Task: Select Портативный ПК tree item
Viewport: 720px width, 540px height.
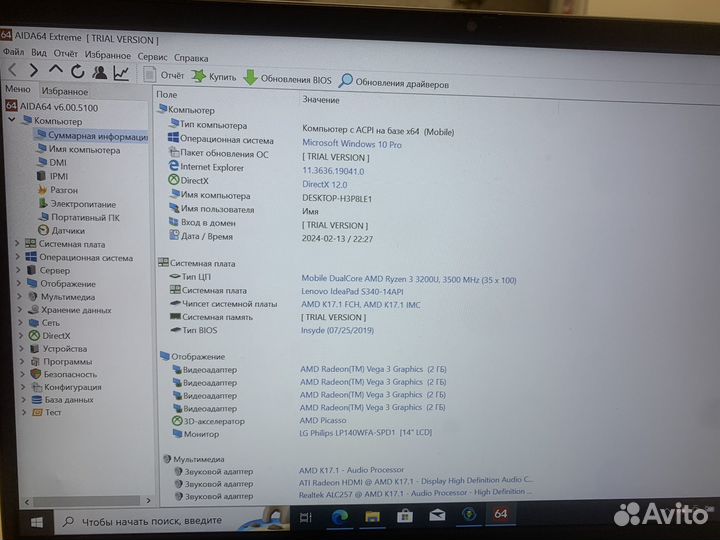Action: [x=79, y=217]
